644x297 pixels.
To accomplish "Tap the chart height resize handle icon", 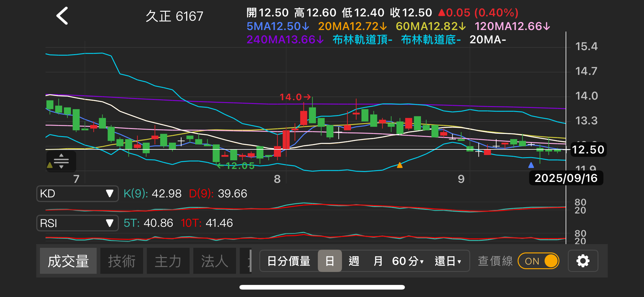I will point(61,161).
